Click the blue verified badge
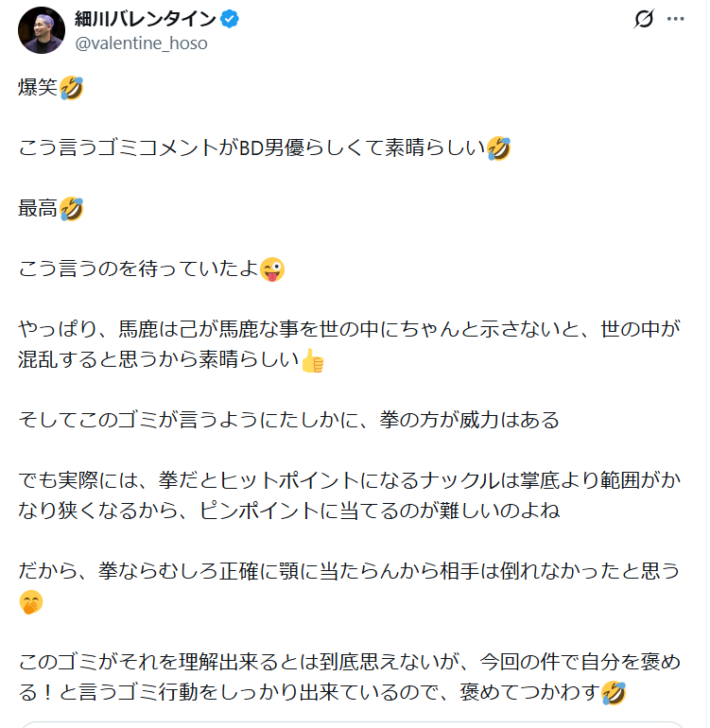 [228, 18]
